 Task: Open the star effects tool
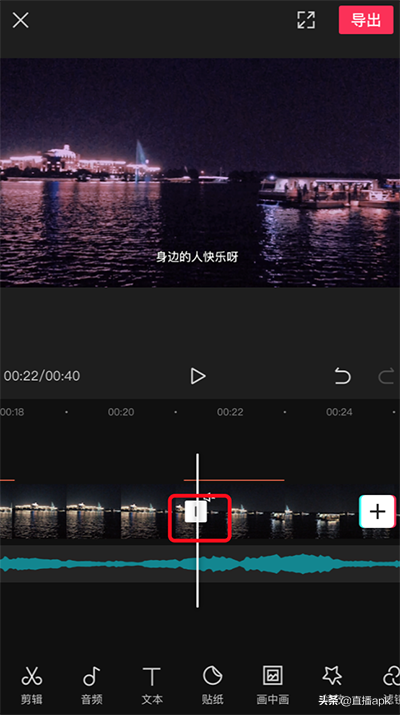(x=332, y=684)
